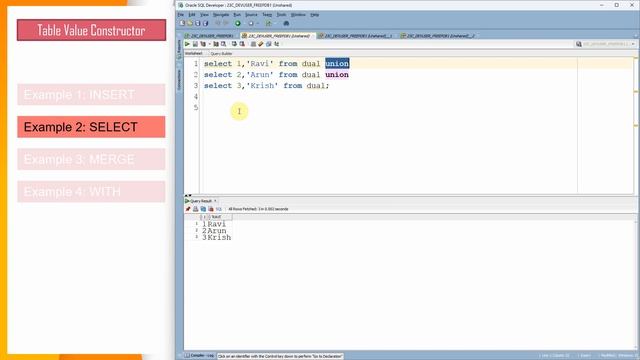Viewport: 640px width, 360px height.
Task: Click the Example 3: MERGE slide item
Action: 91,159
